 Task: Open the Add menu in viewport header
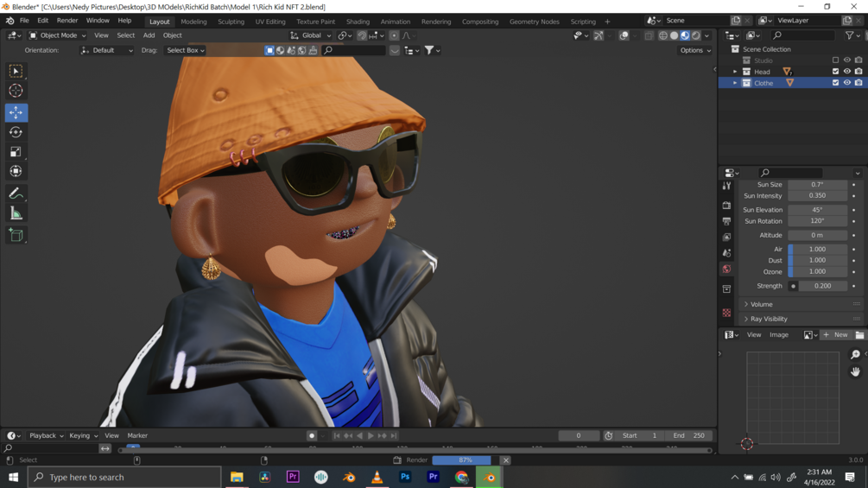(x=149, y=35)
